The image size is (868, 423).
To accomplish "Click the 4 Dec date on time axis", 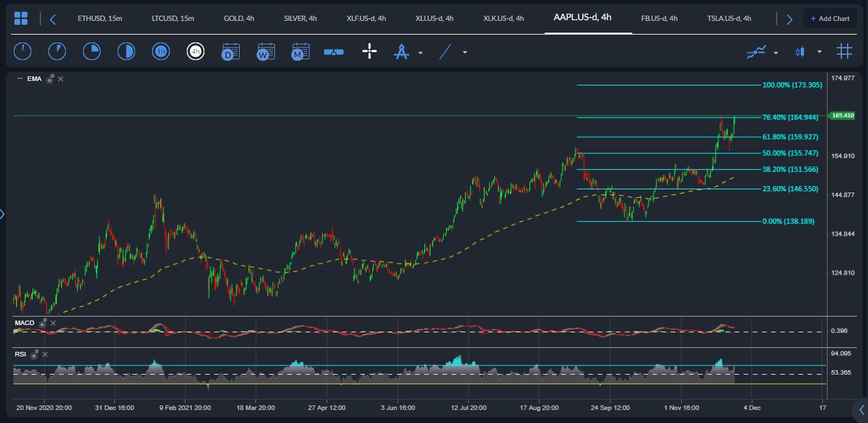I will pyautogui.click(x=752, y=408).
